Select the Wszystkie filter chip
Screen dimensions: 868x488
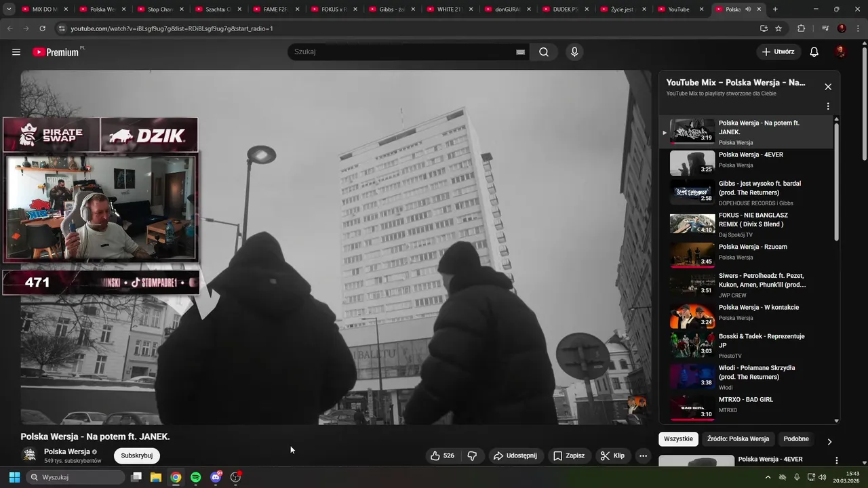pos(678,439)
